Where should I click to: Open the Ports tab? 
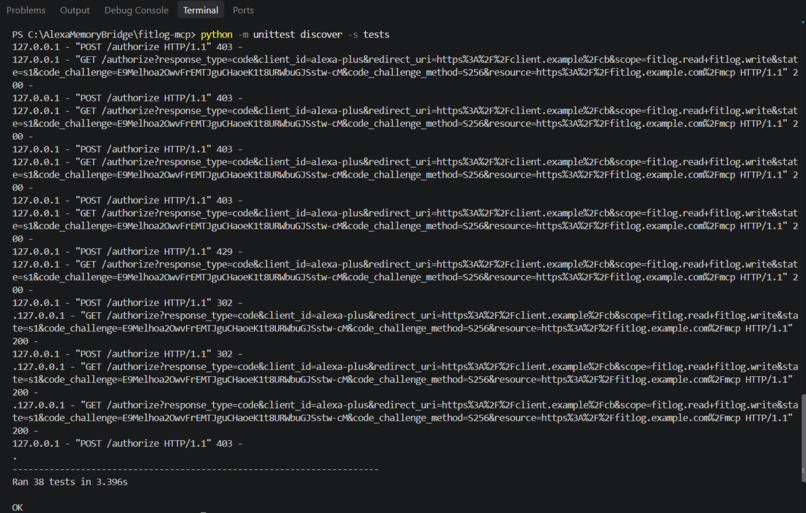click(x=243, y=10)
